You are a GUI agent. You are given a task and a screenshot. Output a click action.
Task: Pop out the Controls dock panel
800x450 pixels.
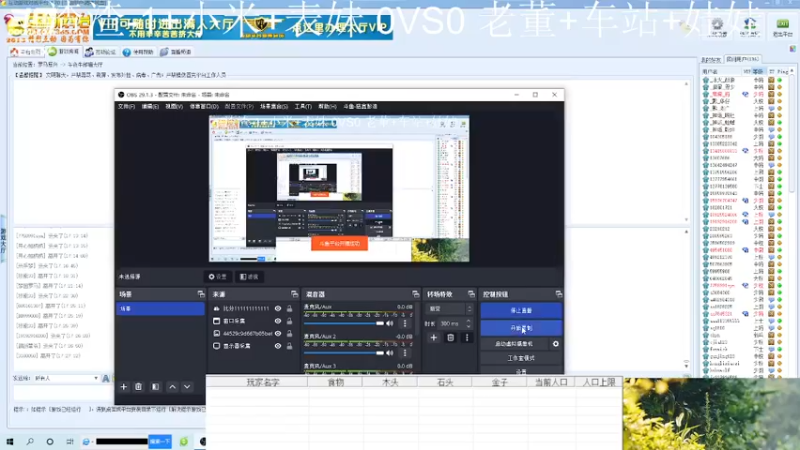click(x=559, y=294)
